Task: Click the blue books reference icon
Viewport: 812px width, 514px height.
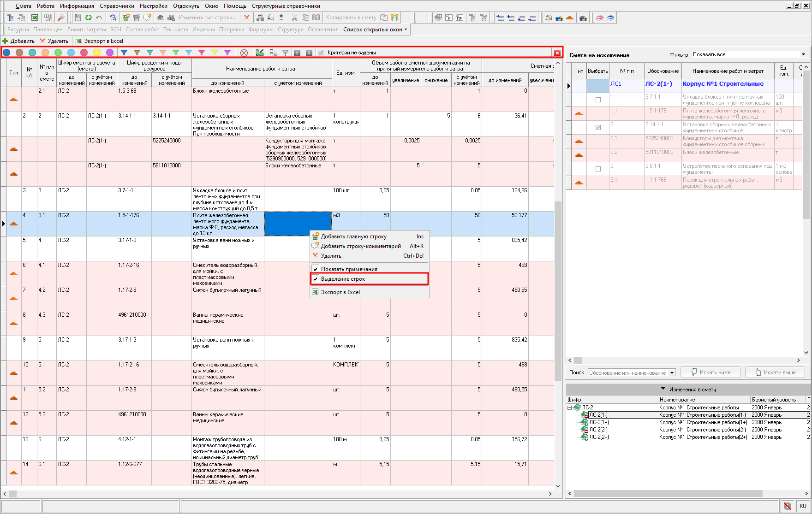Action: coord(610,18)
